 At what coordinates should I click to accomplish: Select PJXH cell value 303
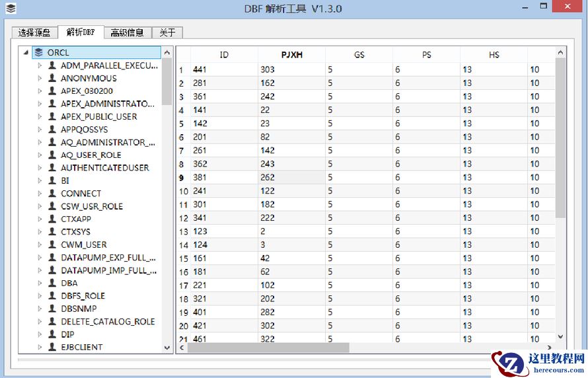[x=292, y=70]
